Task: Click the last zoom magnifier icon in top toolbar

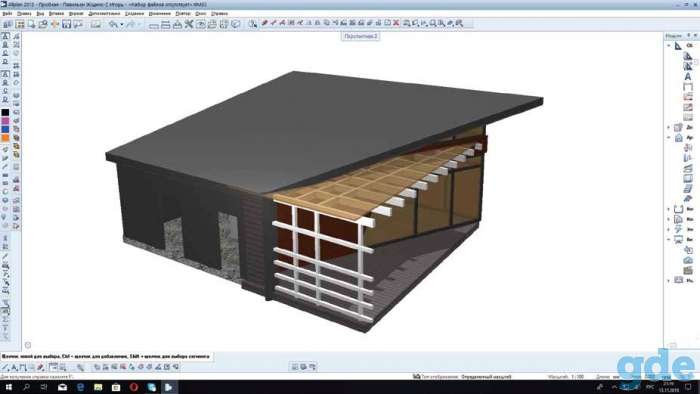Action: click(459, 23)
